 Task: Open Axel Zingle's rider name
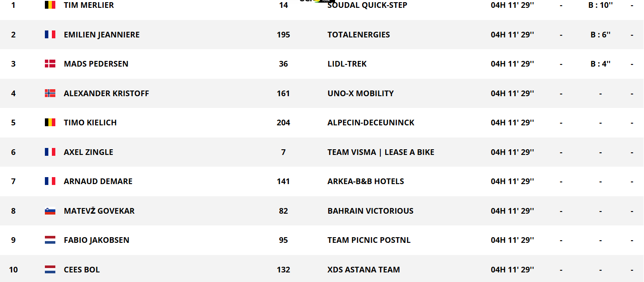pos(88,152)
